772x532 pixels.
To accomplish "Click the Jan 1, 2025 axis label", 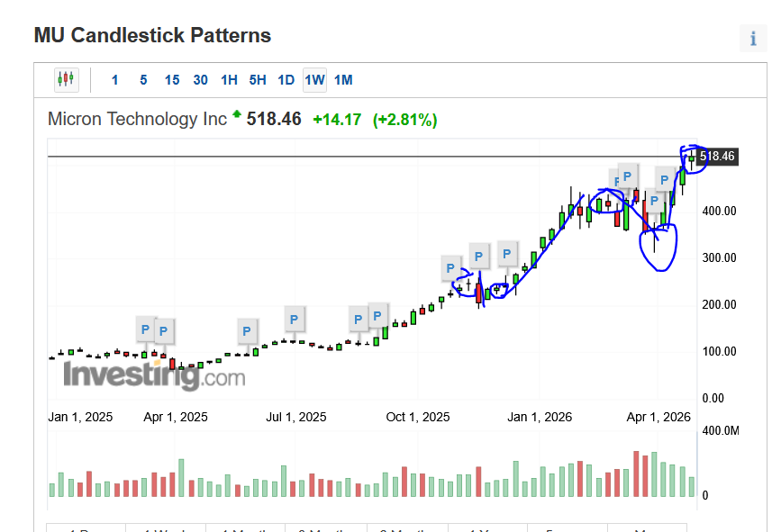I will (80, 417).
